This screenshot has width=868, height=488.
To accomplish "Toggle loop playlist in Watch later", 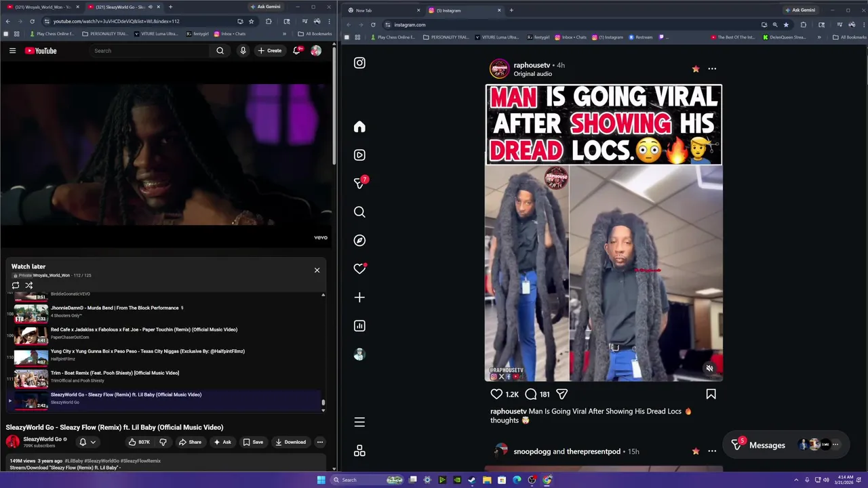I will coord(16,285).
